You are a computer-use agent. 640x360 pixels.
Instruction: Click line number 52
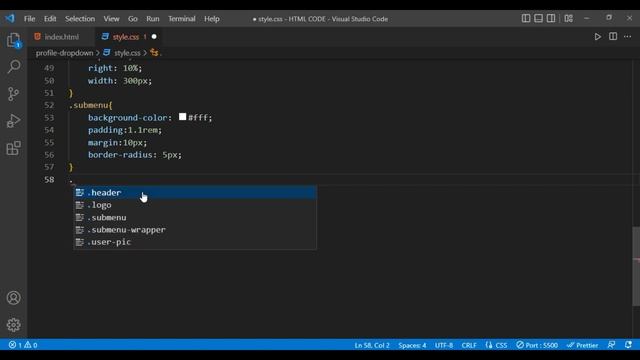coord(49,105)
